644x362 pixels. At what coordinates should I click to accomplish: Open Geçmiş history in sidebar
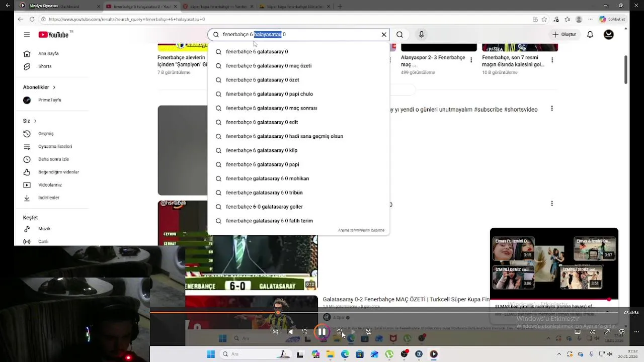(x=46, y=134)
